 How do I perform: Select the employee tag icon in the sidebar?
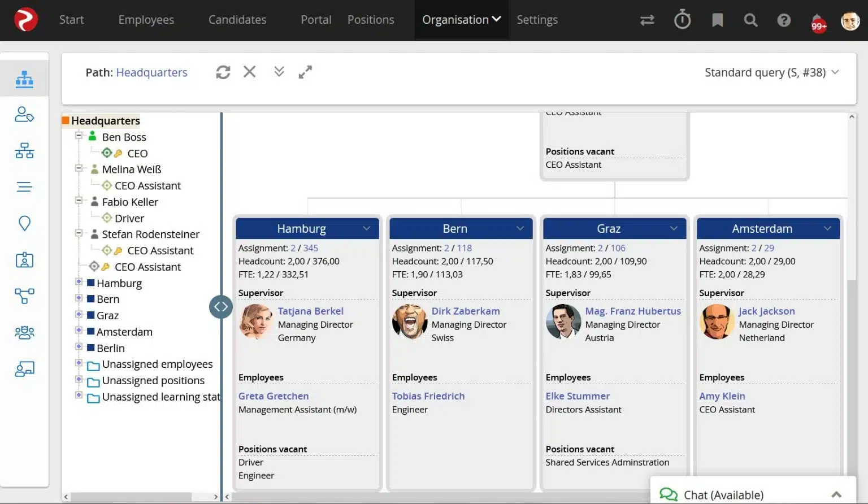[24, 114]
